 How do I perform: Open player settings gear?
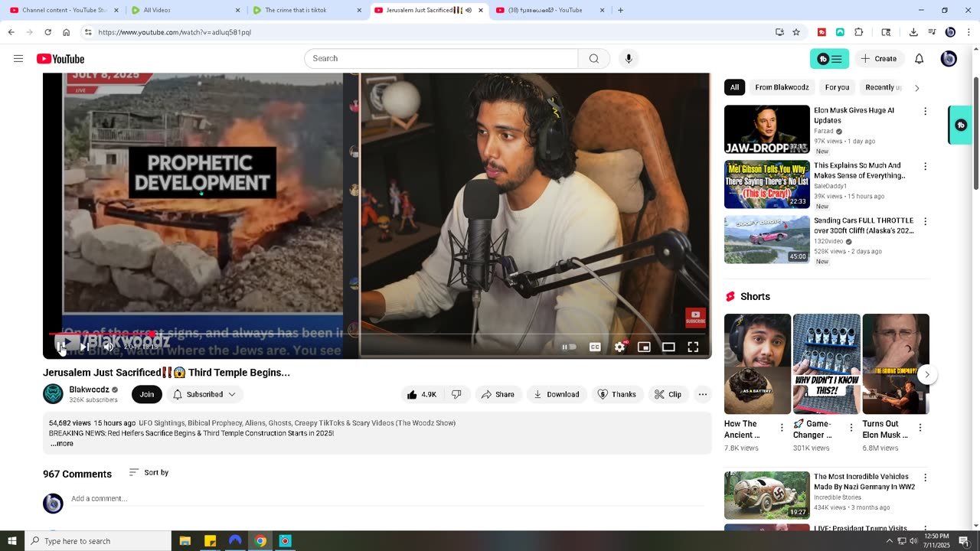619,347
